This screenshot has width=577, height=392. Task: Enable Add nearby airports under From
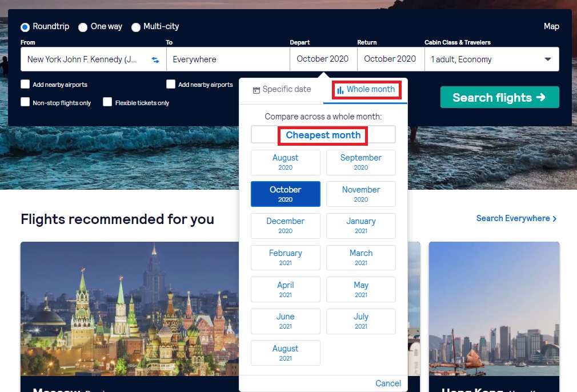click(x=25, y=85)
